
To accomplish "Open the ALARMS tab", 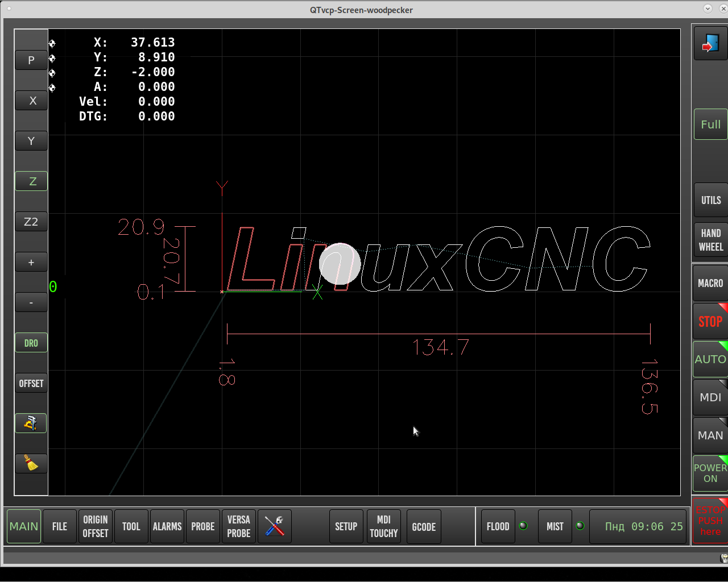I will (167, 526).
